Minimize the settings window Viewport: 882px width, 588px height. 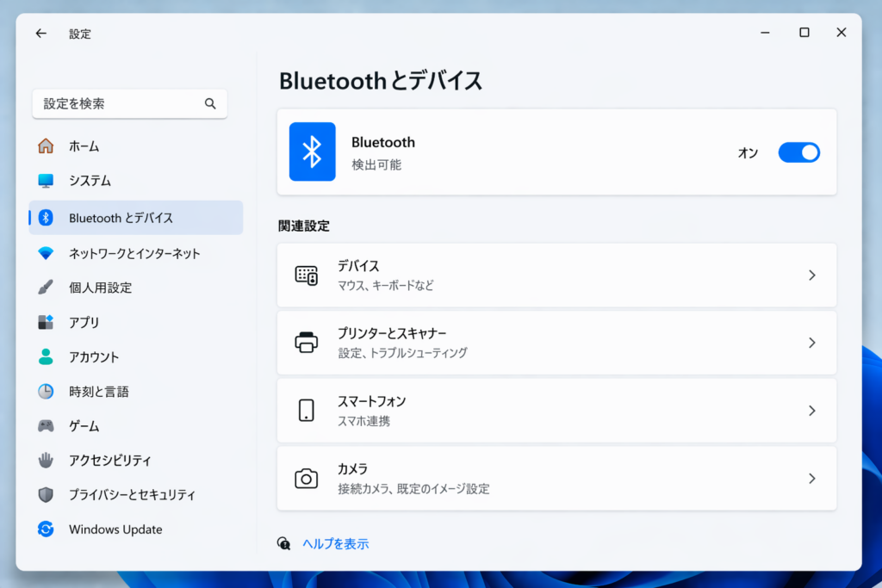pyautogui.click(x=765, y=33)
